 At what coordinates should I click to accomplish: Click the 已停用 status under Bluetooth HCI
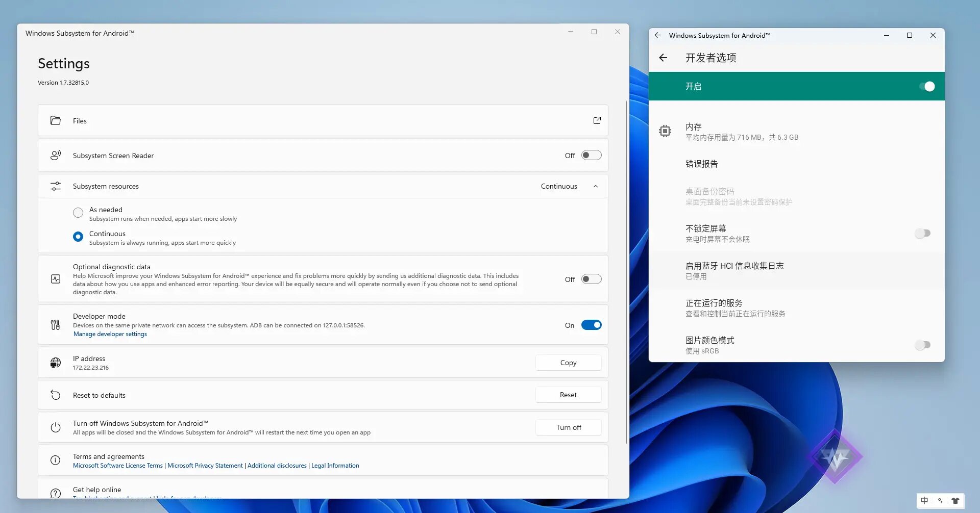[x=696, y=277]
